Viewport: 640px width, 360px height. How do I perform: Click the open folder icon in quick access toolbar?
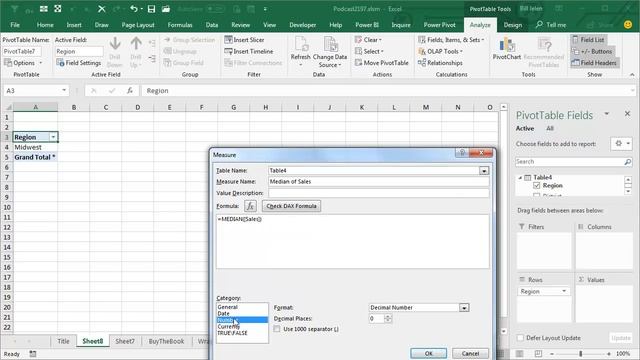[166, 9]
